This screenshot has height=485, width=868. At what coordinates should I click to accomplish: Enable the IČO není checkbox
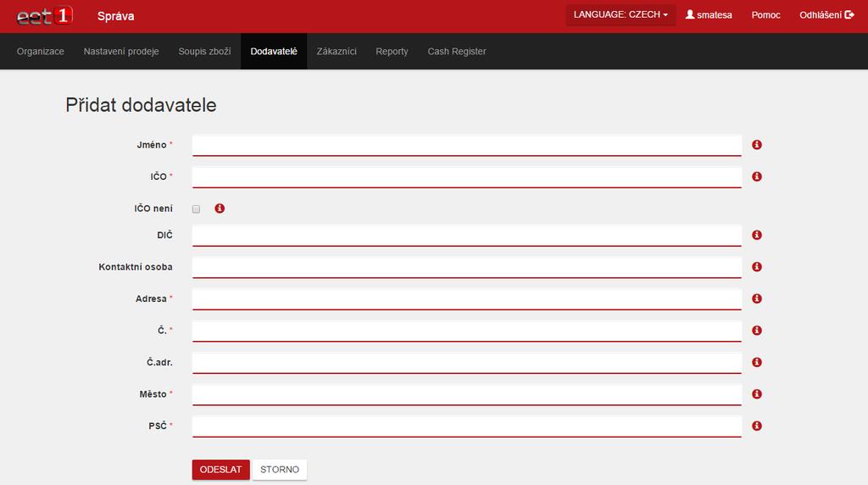(x=196, y=209)
